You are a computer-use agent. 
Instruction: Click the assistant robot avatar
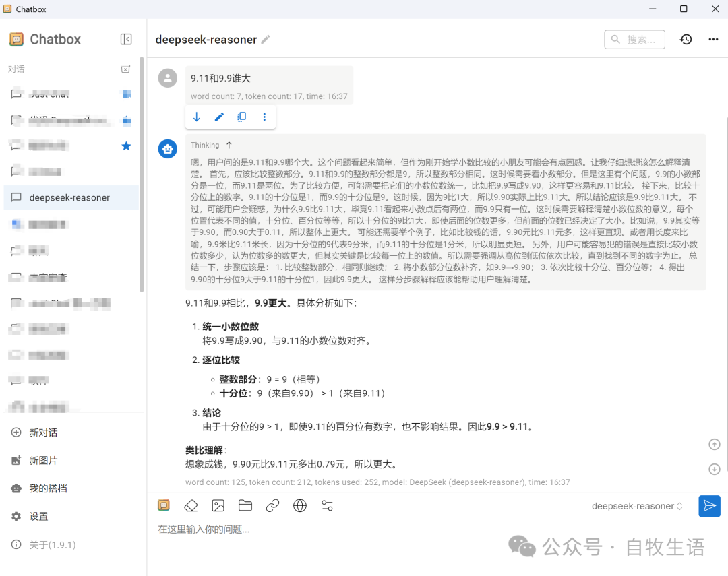pos(168,149)
